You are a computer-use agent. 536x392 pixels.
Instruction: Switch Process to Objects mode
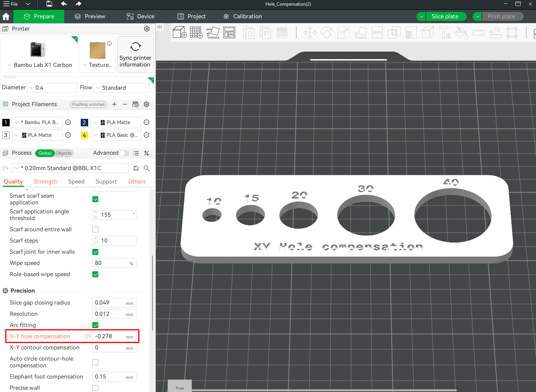[64, 153]
